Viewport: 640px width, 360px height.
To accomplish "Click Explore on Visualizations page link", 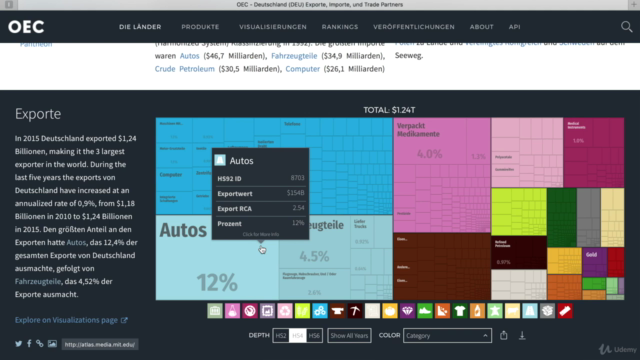I will pyautogui.click(x=71, y=320).
